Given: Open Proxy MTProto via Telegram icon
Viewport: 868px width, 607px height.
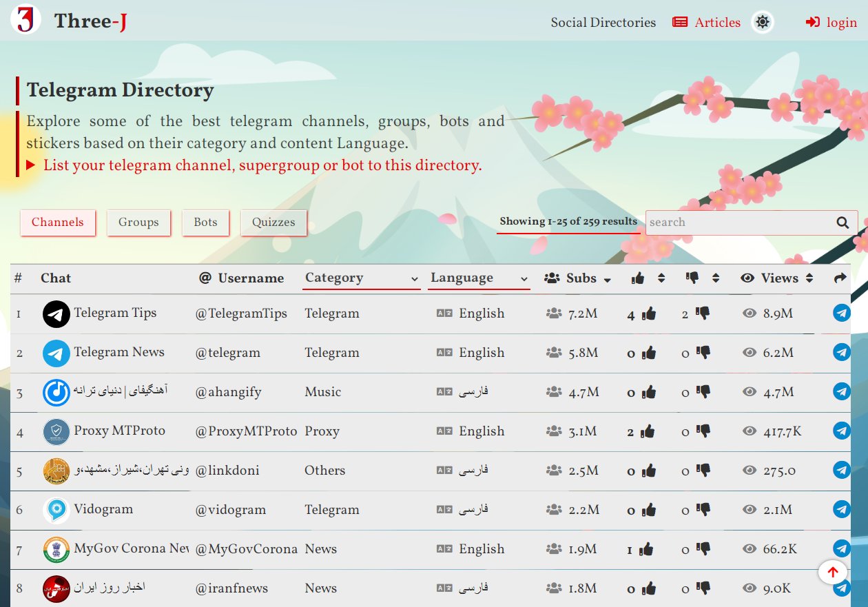Looking at the screenshot, I should [x=841, y=431].
